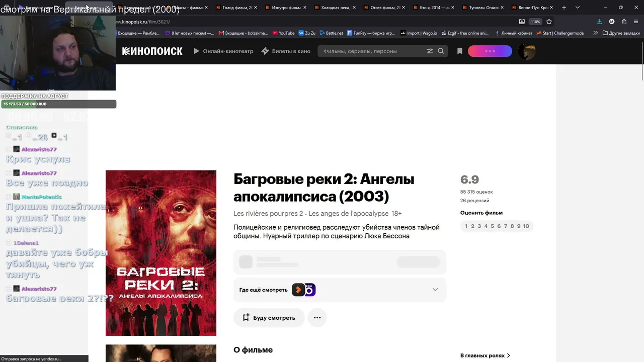Rate the film 9
The height and width of the screenshot is (362, 644).
coord(519,226)
